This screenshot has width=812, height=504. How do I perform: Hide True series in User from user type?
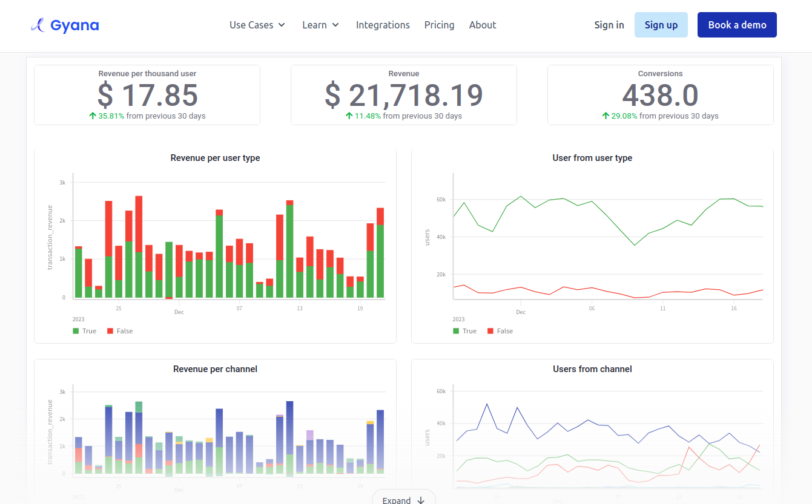point(464,331)
